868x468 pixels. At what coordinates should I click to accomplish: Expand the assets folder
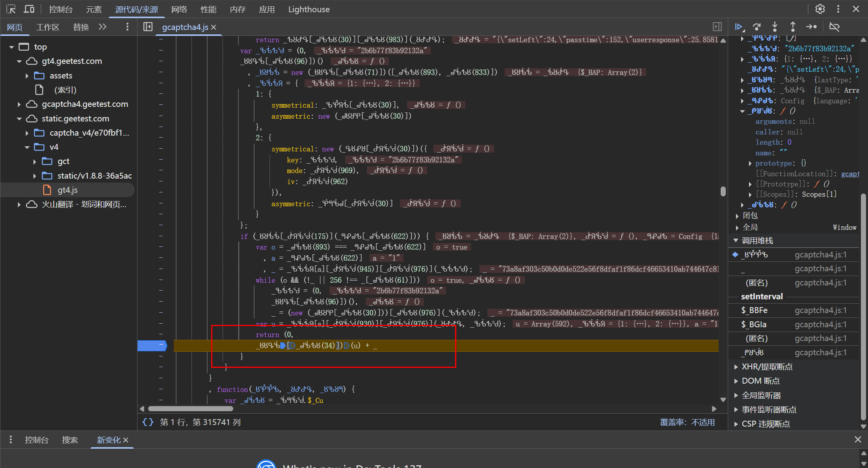tap(27, 76)
